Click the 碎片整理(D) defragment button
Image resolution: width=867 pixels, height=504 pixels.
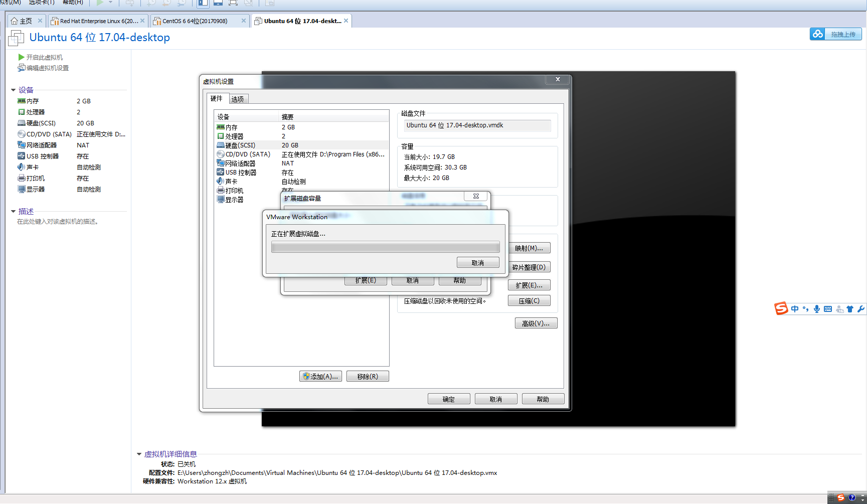529,267
